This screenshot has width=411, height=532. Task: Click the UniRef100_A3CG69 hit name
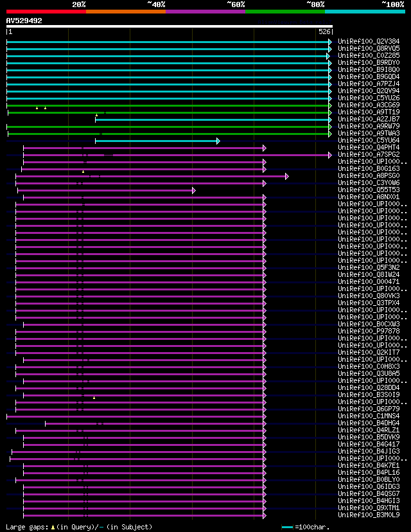(369, 105)
